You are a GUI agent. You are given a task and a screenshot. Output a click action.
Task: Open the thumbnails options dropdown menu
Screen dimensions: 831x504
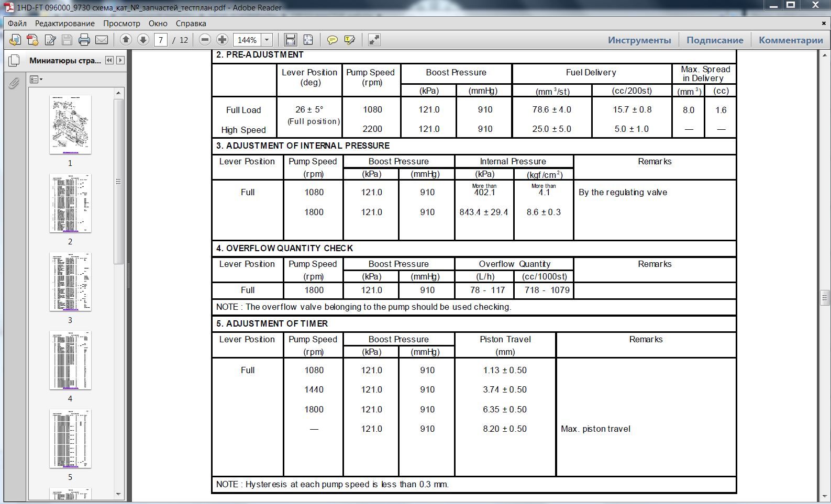tap(36, 80)
